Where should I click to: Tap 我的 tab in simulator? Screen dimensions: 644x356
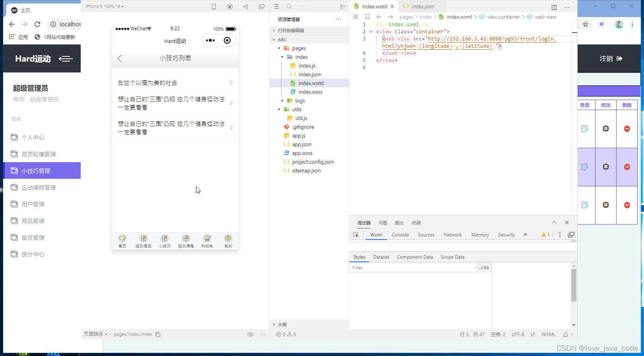(x=228, y=241)
